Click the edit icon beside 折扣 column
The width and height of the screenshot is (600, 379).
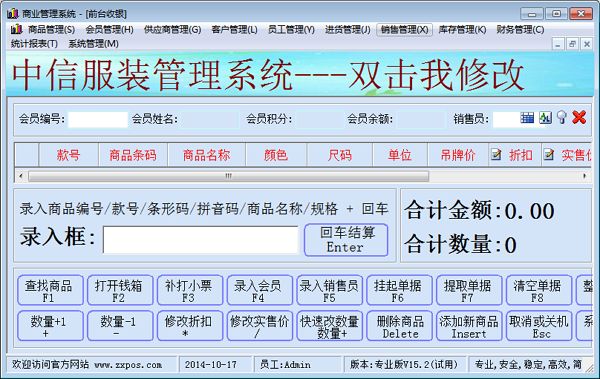(x=496, y=155)
